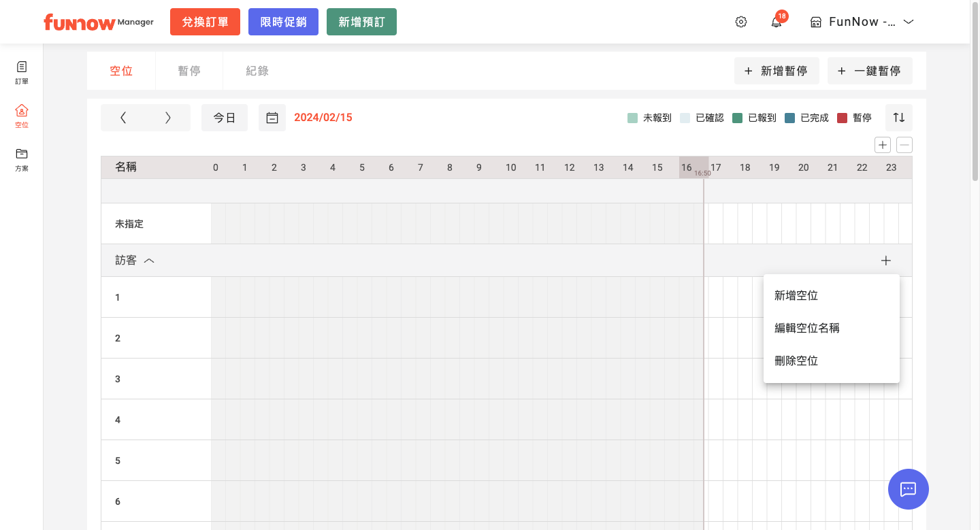Open the chat support bubble
The width and height of the screenshot is (980, 530).
pos(909,489)
